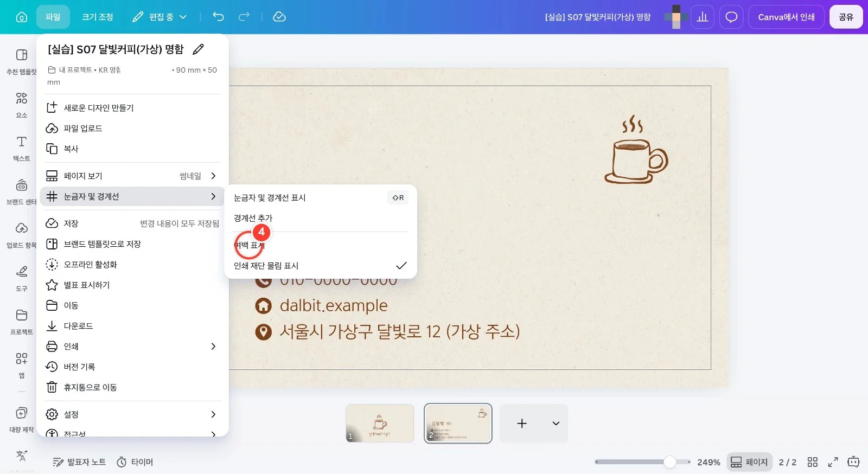868x474 pixels.
Task: Open 발표자 노트 panel
Action: [x=80, y=462]
